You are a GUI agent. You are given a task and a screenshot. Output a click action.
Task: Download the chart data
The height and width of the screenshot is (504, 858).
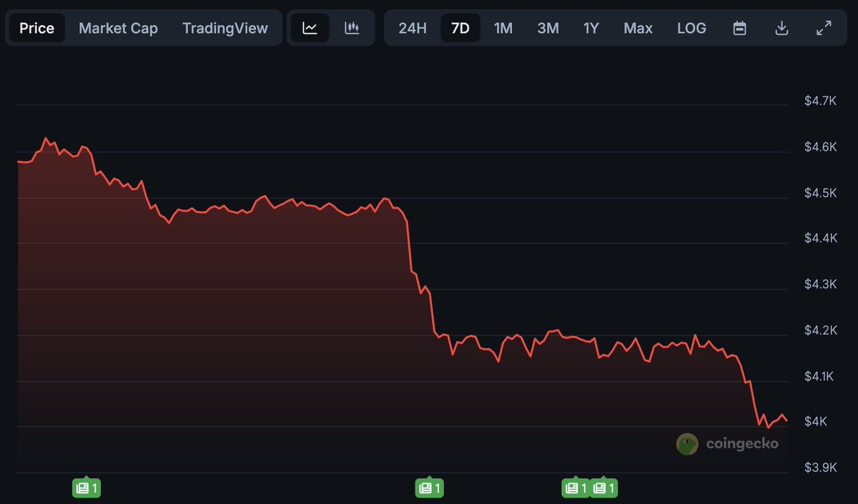pos(782,28)
